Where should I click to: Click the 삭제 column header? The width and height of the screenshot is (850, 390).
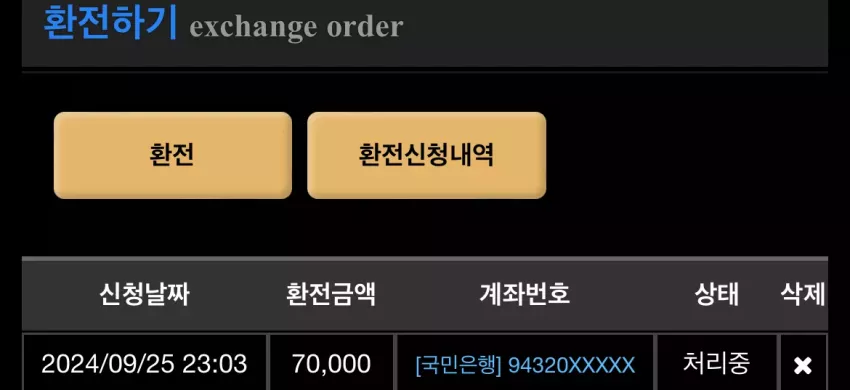803,295
